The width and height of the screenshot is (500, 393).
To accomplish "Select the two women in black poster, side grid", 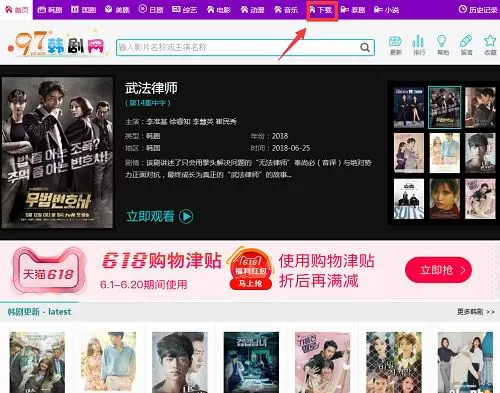I will 409,107.
